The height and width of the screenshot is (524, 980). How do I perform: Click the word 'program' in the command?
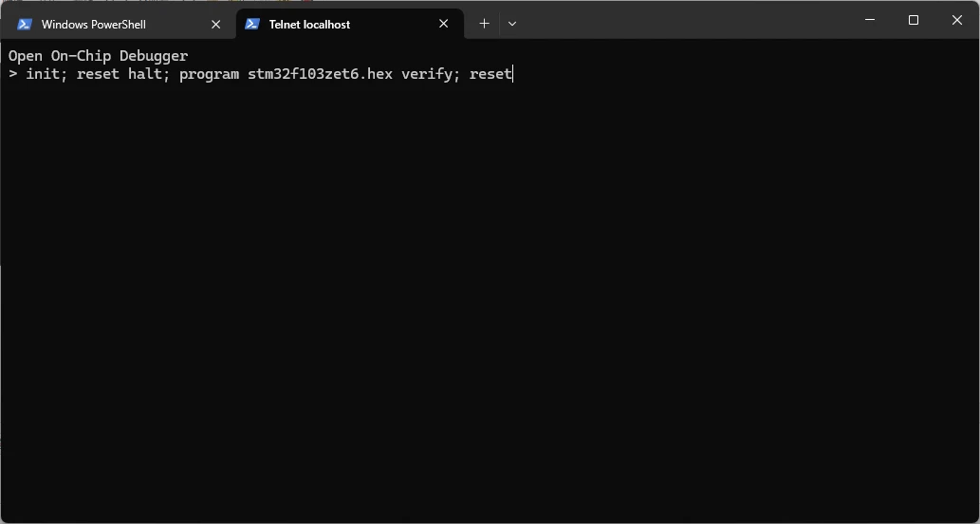coord(209,74)
